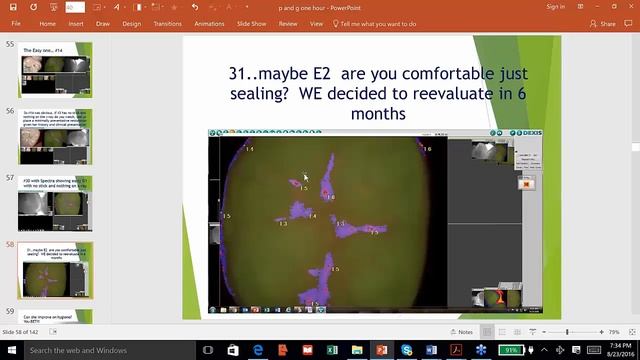
Task: Click the zoom slider handle
Action: pyautogui.click(x=567, y=332)
